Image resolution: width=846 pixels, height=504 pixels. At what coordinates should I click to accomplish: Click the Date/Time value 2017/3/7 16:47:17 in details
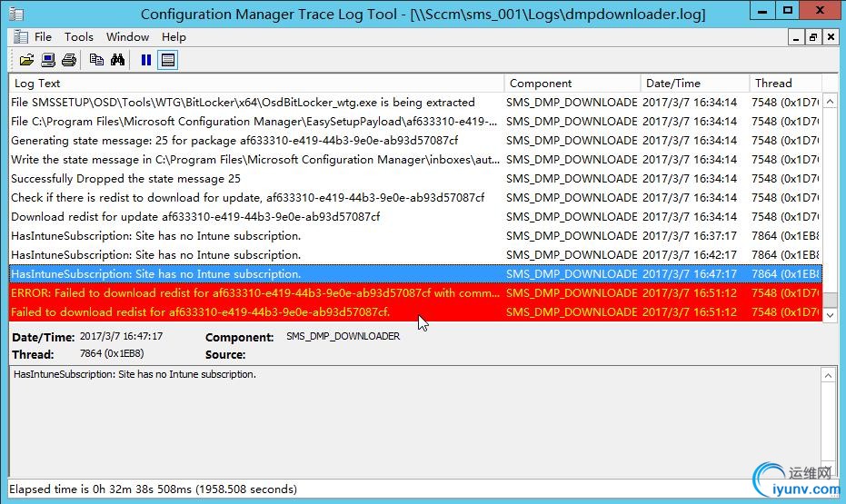pyautogui.click(x=122, y=336)
